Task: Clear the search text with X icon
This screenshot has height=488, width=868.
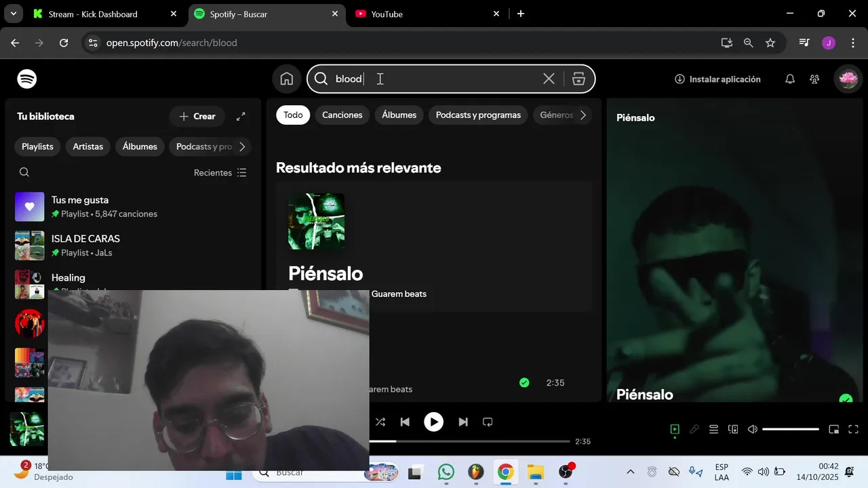Action: pos(549,79)
